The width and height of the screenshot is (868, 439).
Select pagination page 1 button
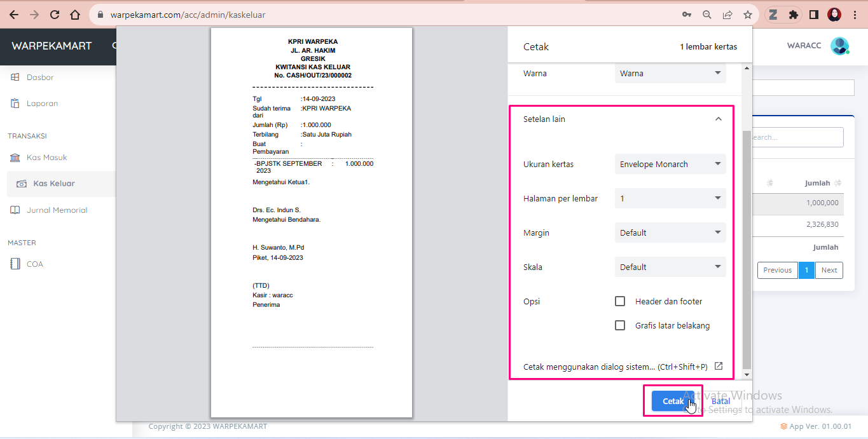[x=806, y=270]
